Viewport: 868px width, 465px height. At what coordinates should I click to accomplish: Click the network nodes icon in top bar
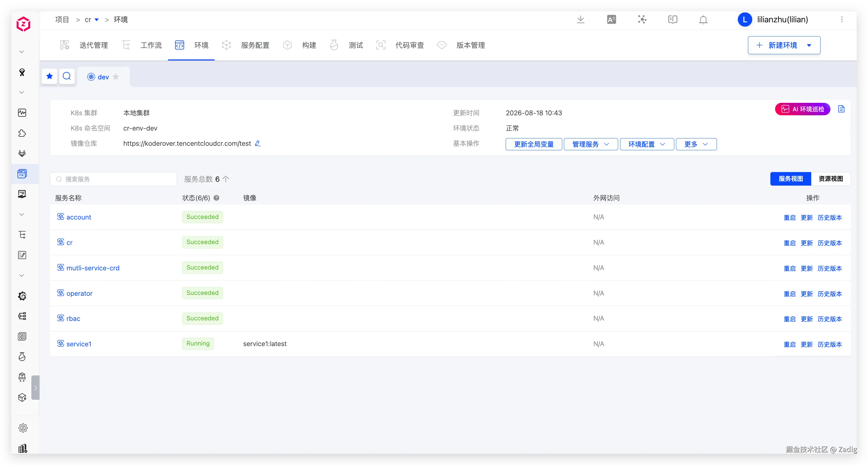click(642, 19)
